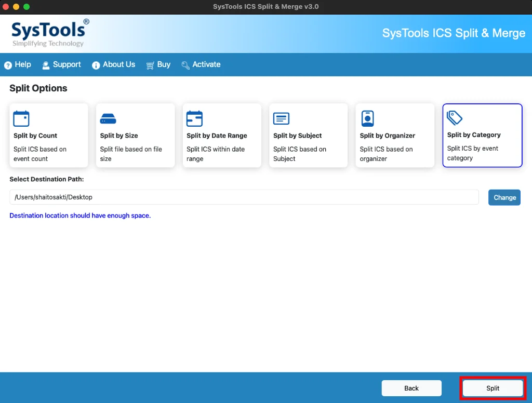Click the Split by Organizer contact icon
The width and height of the screenshot is (532, 403).
(367, 119)
